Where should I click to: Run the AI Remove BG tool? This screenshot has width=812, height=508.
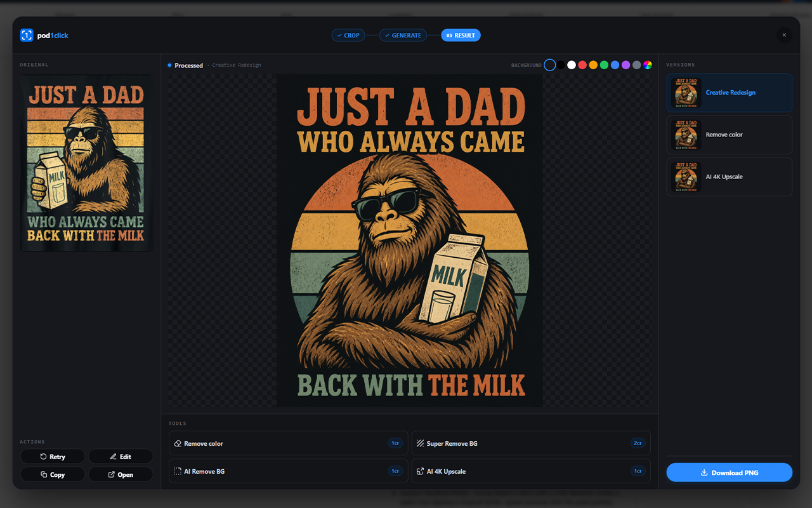point(288,471)
